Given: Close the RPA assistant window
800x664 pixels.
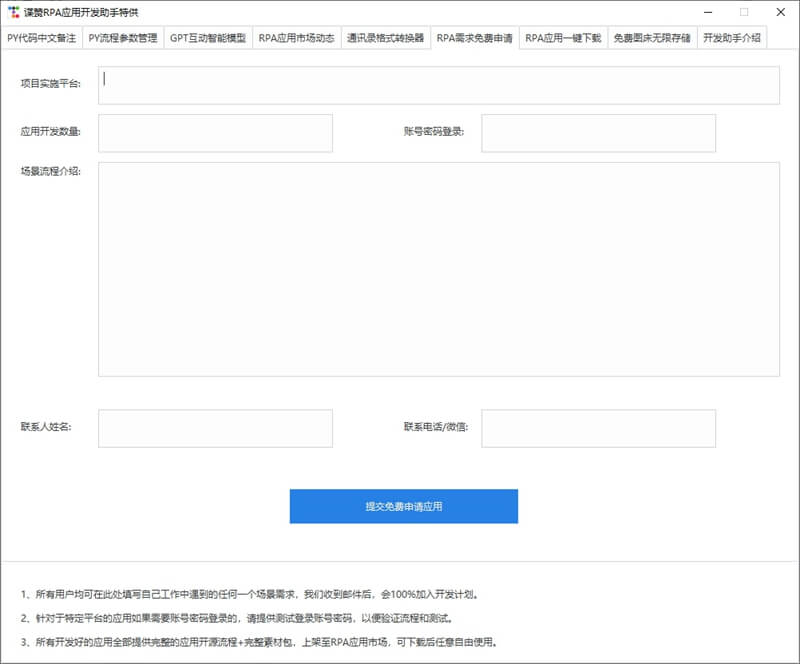Looking at the screenshot, I should tap(781, 12).
